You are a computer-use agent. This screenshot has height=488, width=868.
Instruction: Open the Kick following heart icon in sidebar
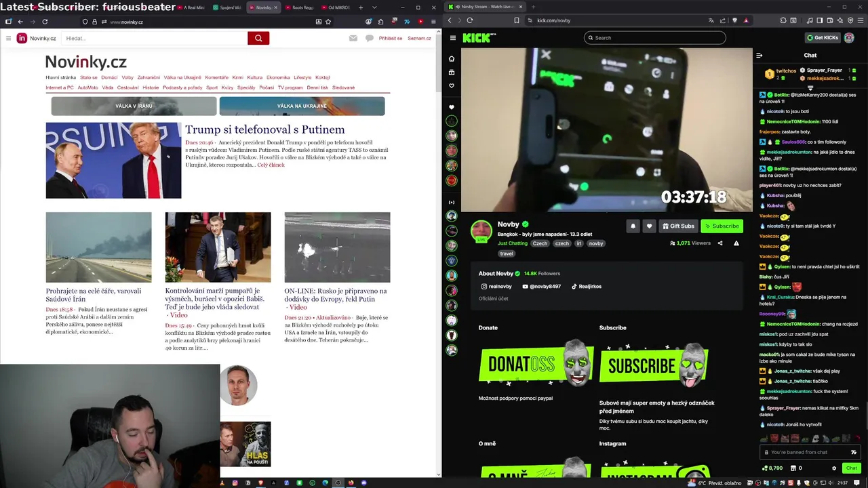[452, 86]
